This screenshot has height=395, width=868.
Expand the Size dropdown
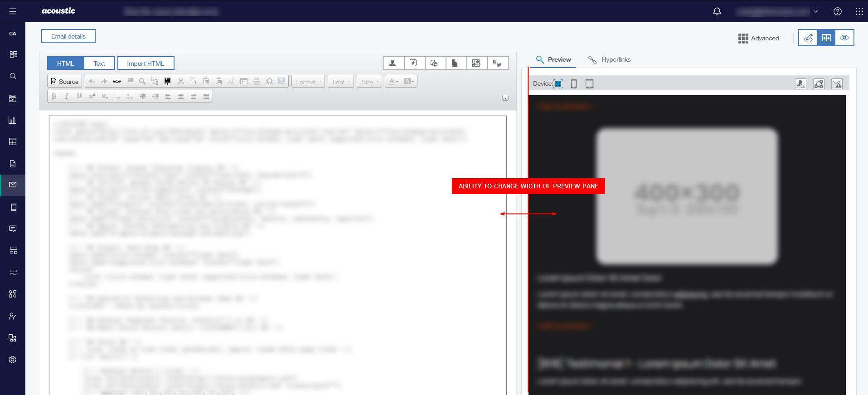pos(369,82)
